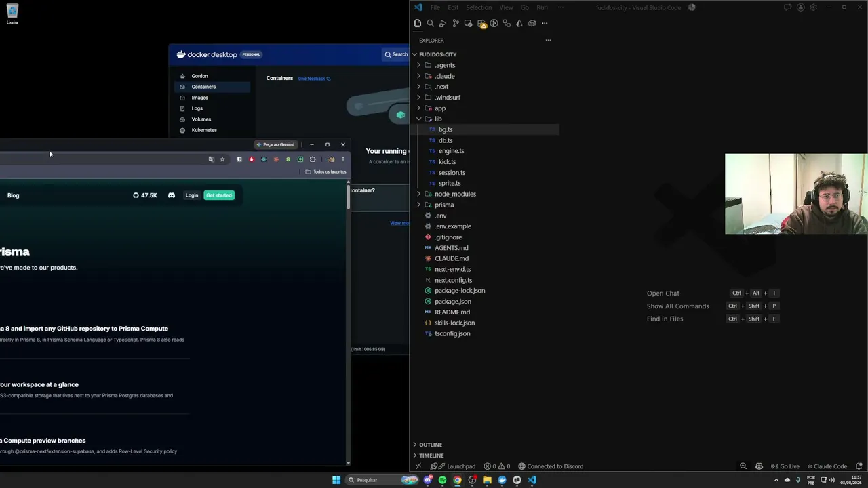Image resolution: width=868 pixels, height=488 pixels.
Task: Open Spotify from the taskbar
Action: [x=442, y=480]
